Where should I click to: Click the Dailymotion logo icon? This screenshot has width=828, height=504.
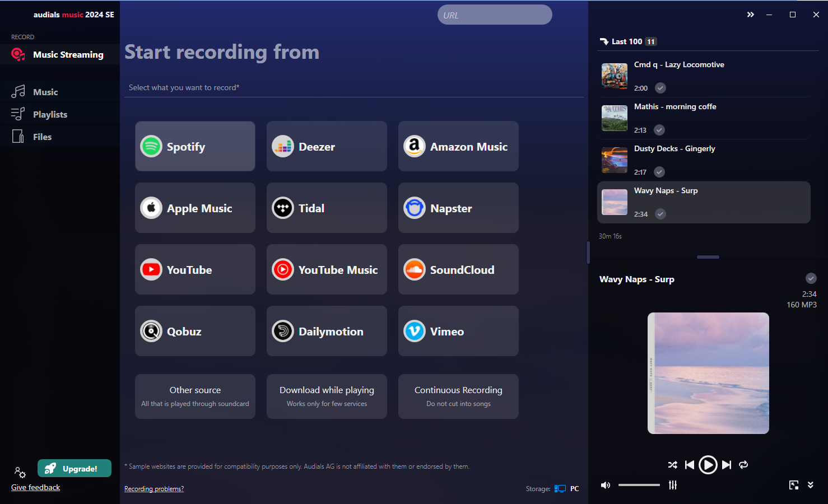tap(283, 332)
